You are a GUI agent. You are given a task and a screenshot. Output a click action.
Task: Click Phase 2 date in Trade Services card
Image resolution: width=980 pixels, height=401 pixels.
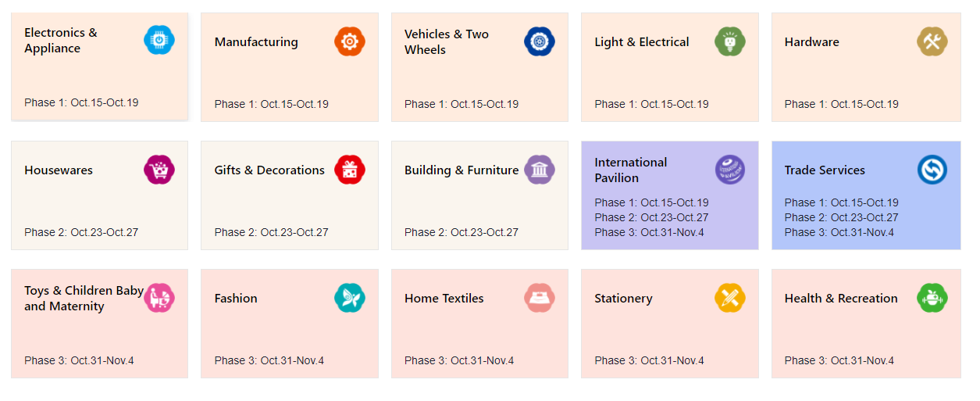(841, 217)
